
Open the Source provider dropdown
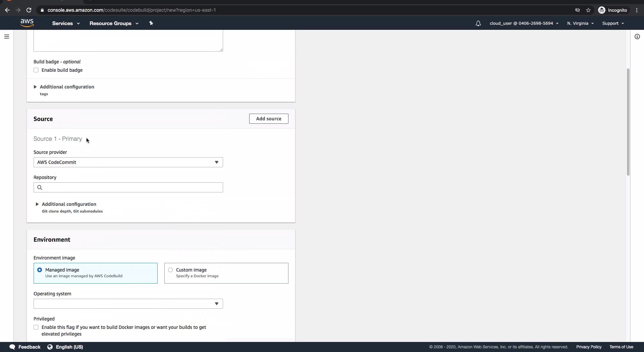pyautogui.click(x=128, y=162)
